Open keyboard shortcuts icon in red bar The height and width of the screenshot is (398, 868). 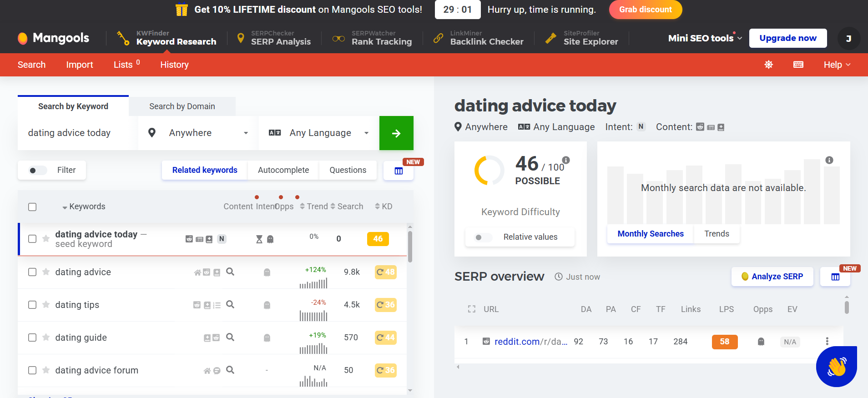click(x=798, y=65)
